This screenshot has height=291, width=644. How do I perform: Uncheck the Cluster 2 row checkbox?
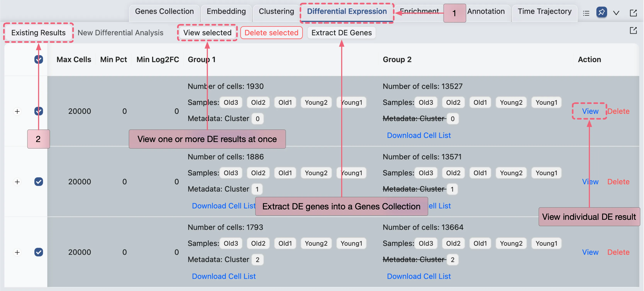click(x=38, y=252)
